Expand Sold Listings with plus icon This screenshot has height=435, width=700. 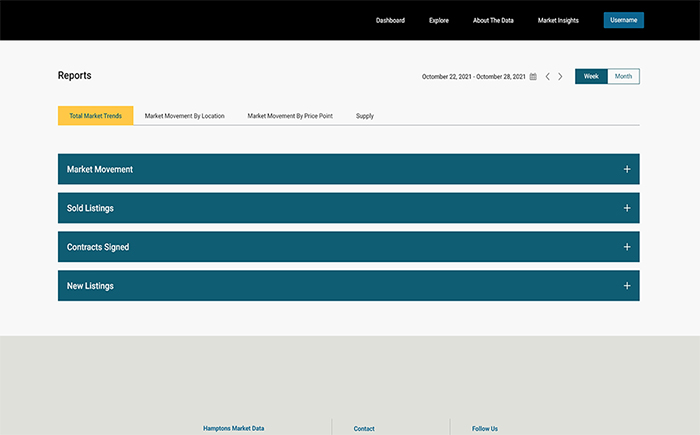click(x=627, y=208)
